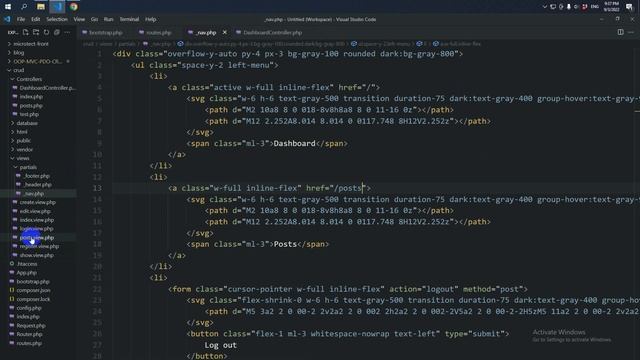640x360 pixels.
Task: Expand the microtect-front folder
Action: 31,44
